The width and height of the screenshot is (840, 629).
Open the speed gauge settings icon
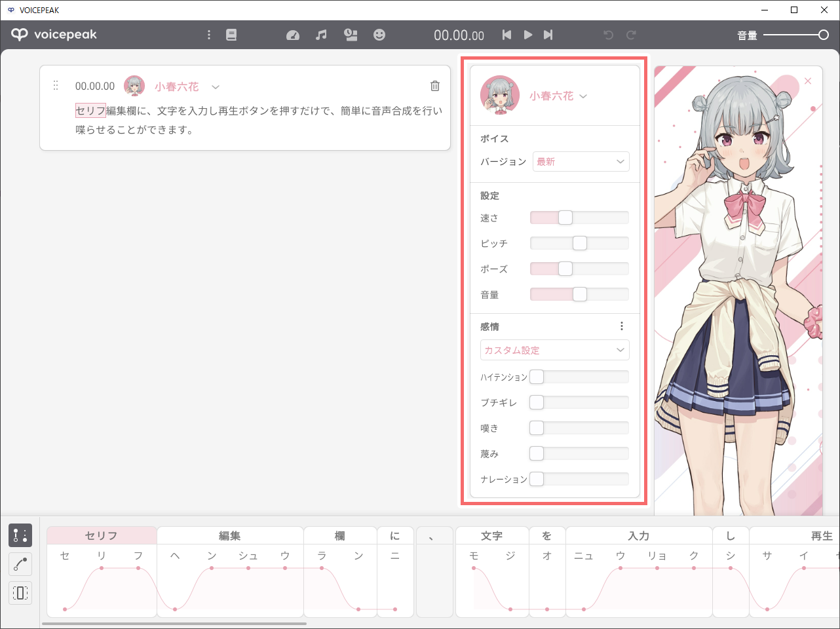(293, 35)
